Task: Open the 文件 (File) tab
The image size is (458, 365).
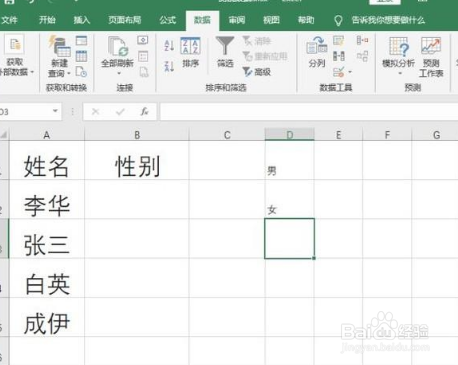Action: click(x=9, y=20)
